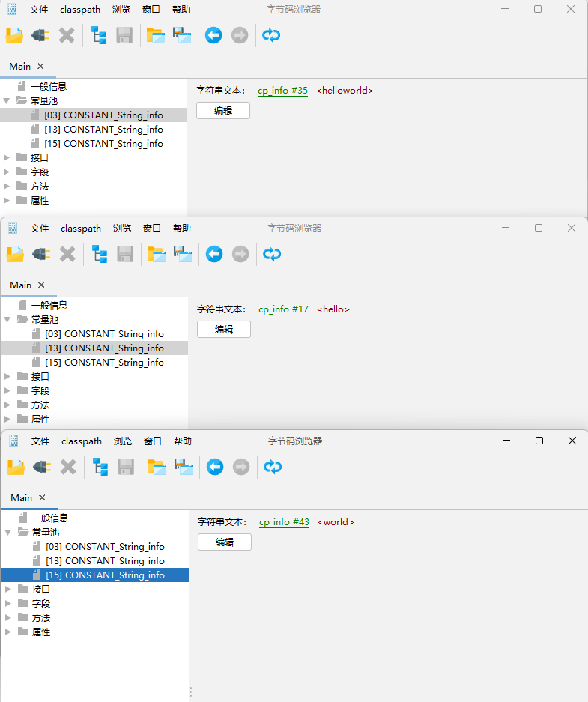Go back with blue arrow in bottom window

[x=215, y=467]
